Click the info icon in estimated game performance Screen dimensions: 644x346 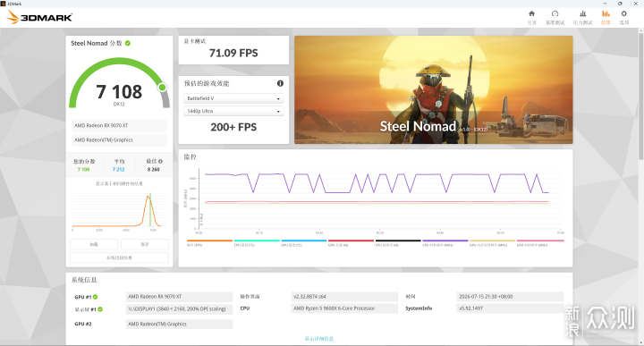click(280, 83)
